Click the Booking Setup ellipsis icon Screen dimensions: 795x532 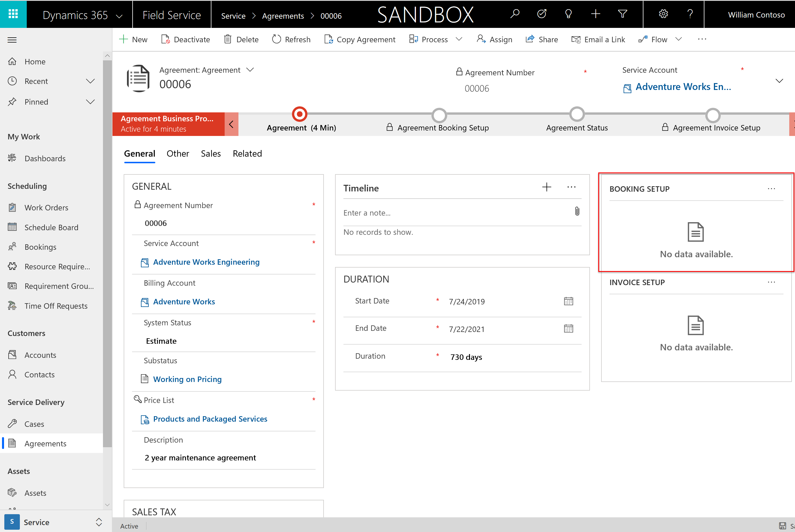tap(771, 189)
